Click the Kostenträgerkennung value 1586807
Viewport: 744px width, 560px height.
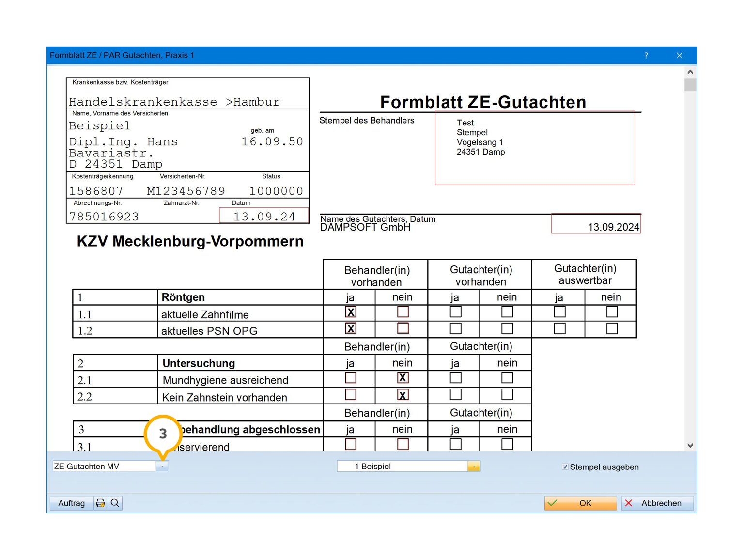(96, 191)
